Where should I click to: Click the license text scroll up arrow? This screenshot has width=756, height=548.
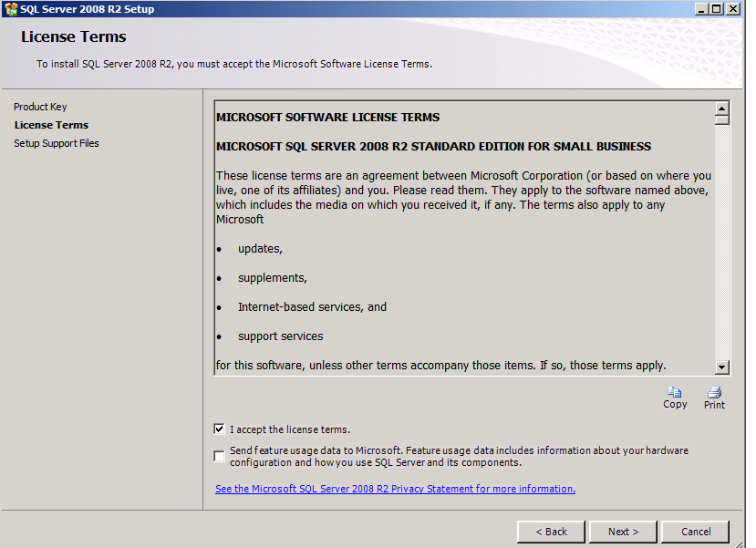pyautogui.click(x=721, y=108)
